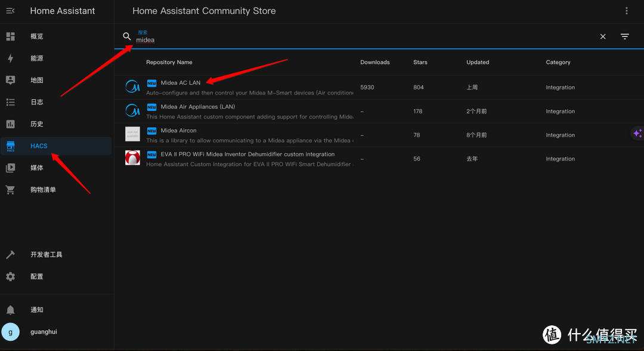Select 能源 in the sidebar

[x=36, y=59]
